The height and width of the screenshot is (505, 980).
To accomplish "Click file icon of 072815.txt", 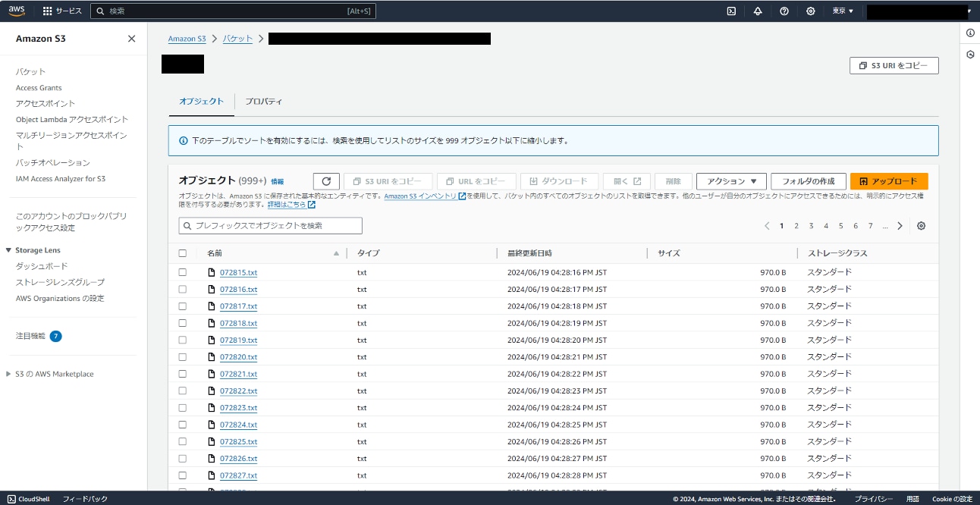I will pos(212,272).
